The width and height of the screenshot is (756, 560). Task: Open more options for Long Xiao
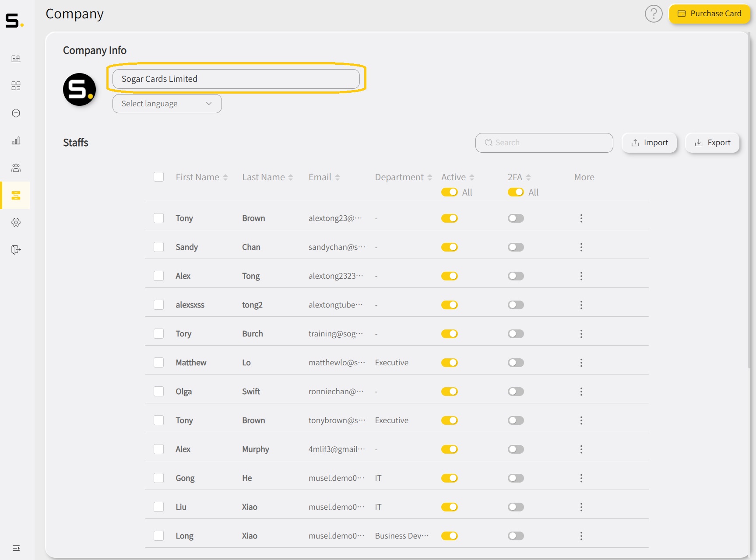click(x=581, y=536)
